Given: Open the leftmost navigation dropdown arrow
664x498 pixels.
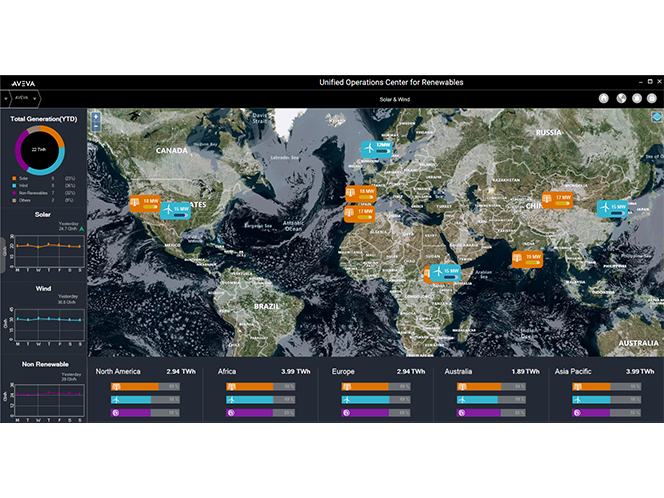Looking at the screenshot, I should (x=5, y=99).
